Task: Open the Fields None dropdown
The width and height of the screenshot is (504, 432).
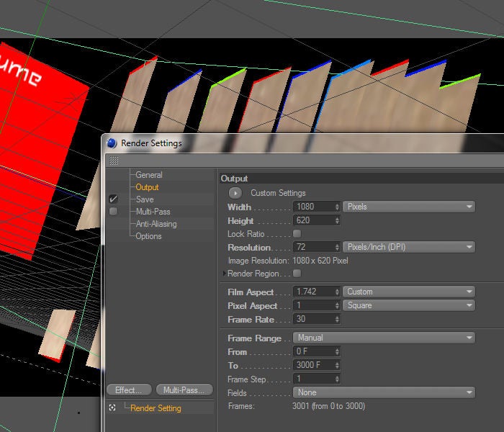Action: tap(384, 392)
